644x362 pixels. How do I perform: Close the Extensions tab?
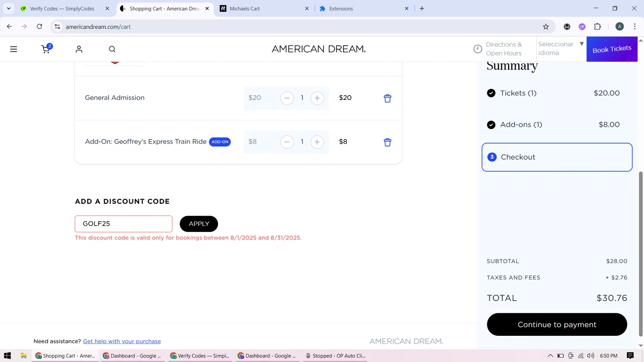tap(407, 9)
